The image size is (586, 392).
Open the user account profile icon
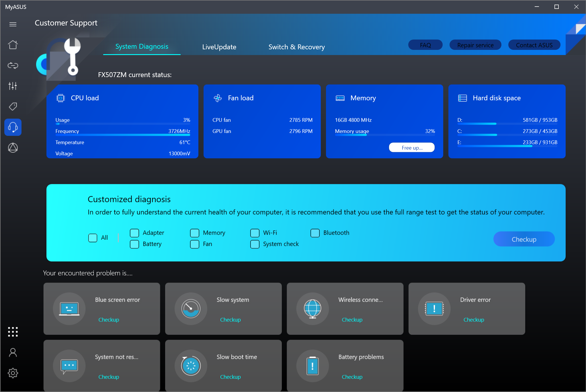click(13, 352)
